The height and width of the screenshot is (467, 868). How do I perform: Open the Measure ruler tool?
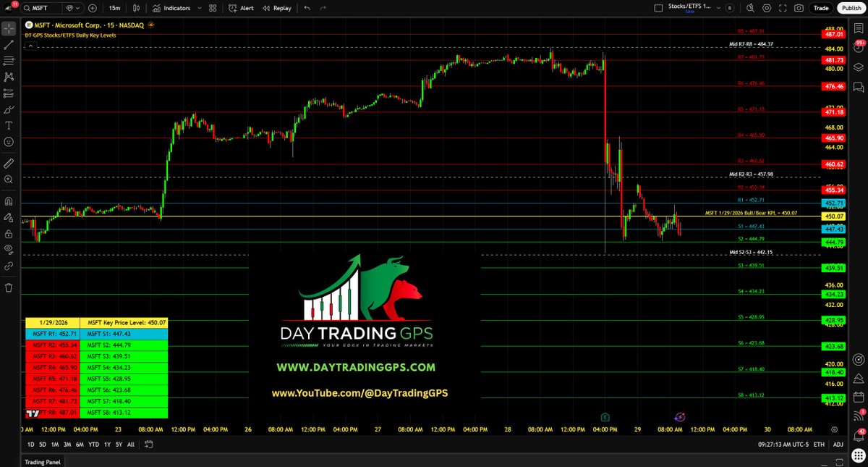(x=8, y=164)
